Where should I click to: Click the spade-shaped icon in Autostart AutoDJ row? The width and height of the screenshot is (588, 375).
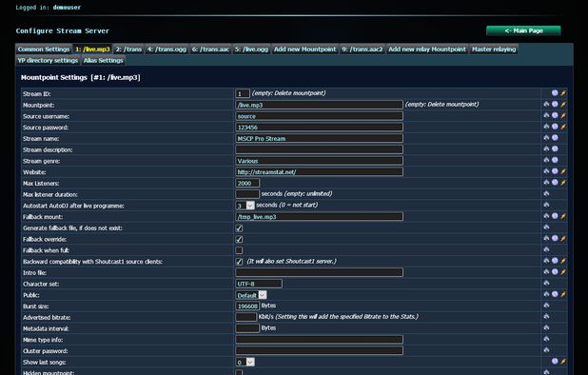point(546,205)
